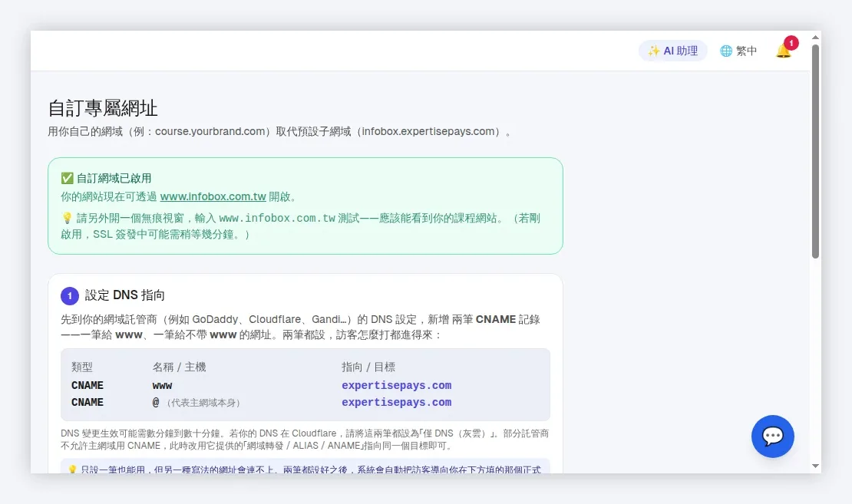Image resolution: width=852 pixels, height=504 pixels.
Task: Select the @ row expertisepays.com target
Action: [397, 403]
